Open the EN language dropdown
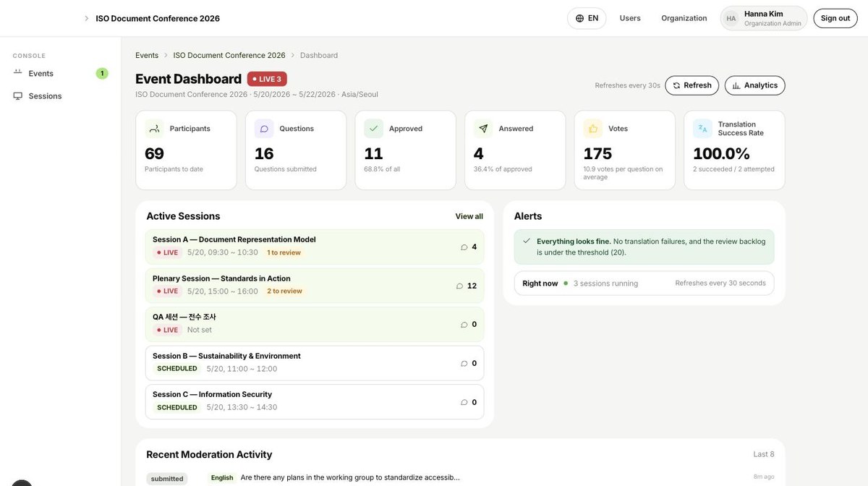 coord(587,18)
